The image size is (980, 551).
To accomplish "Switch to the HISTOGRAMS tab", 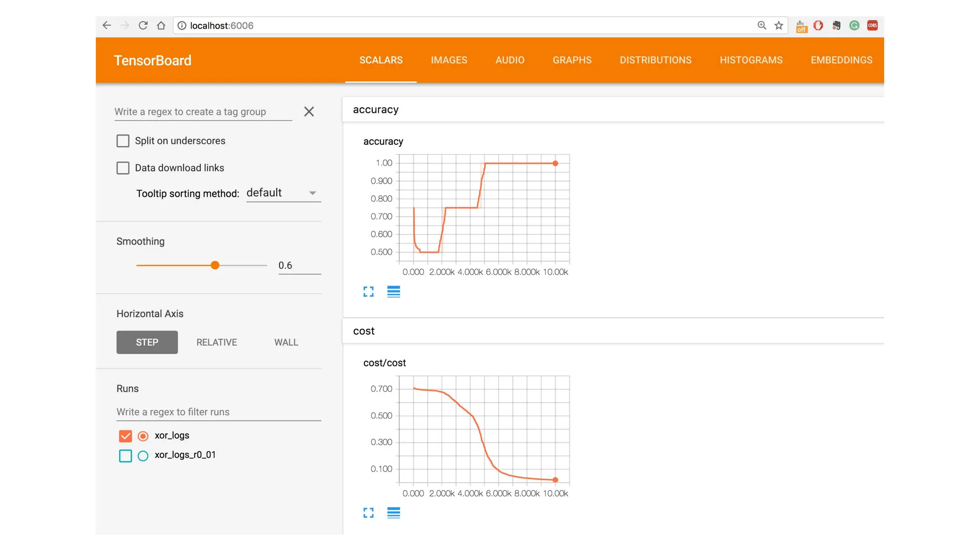I will (751, 60).
